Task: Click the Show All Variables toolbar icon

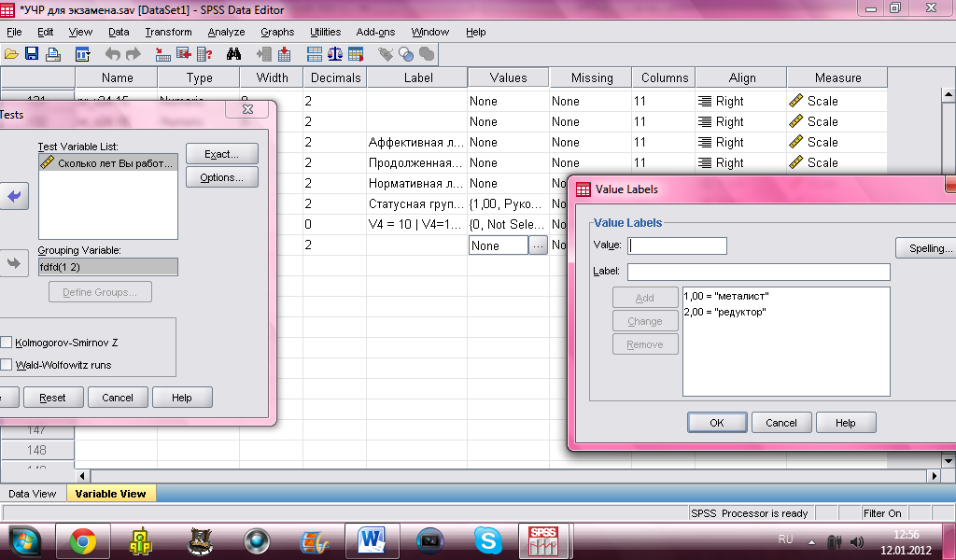Action: click(x=427, y=54)
